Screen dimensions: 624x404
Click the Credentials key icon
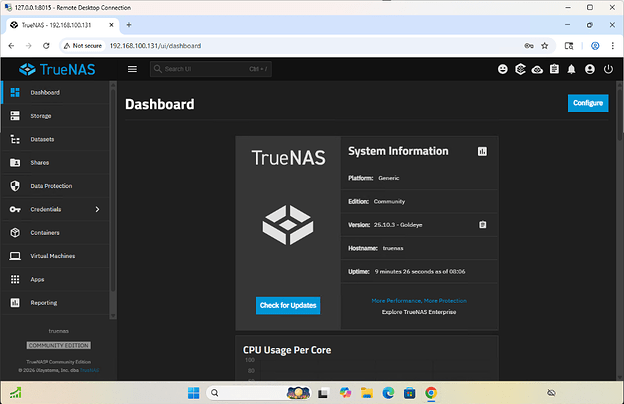[x=15, y=209]
